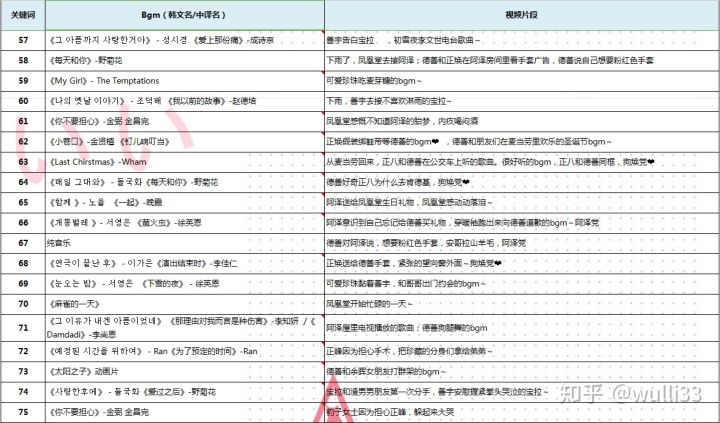Click the 宝拉和渣男男朋友第一次分手 cell
The image size is (720, 423).
pos(522,392)
